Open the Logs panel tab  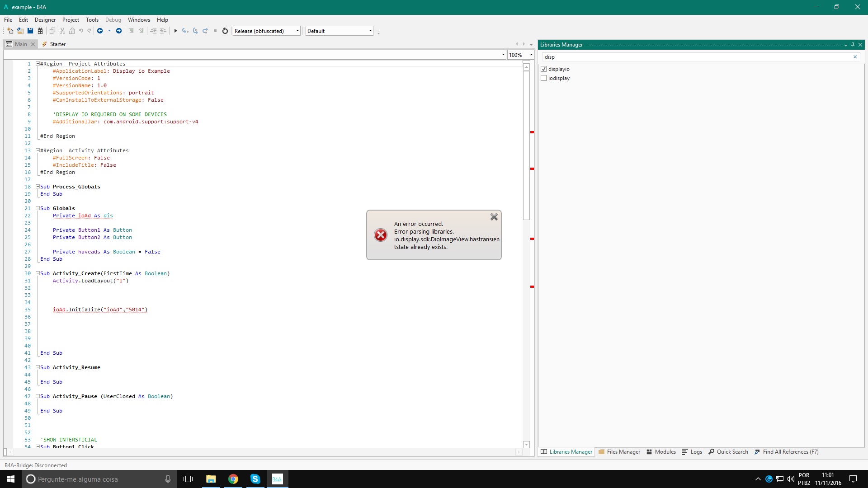pyautogui.click(x=692, y=452)
